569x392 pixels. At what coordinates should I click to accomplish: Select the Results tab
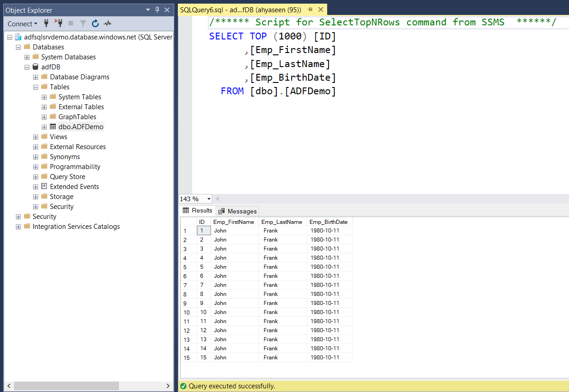tap(197, 211)
